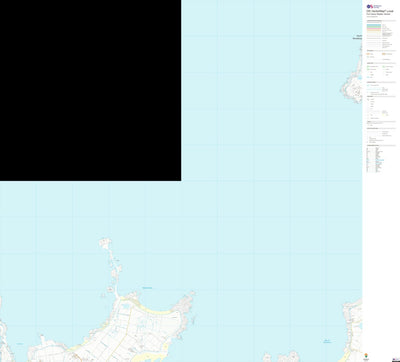Click the OS VectorMap Local title text
The width and height of the screenshot is (400, 362).
click(x=380, y=11)
